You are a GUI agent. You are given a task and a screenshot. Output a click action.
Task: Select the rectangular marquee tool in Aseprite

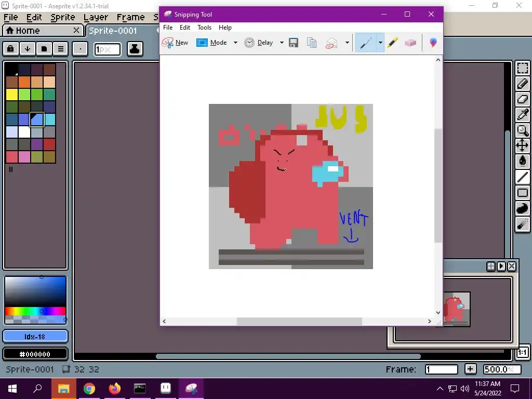[523, 68]
